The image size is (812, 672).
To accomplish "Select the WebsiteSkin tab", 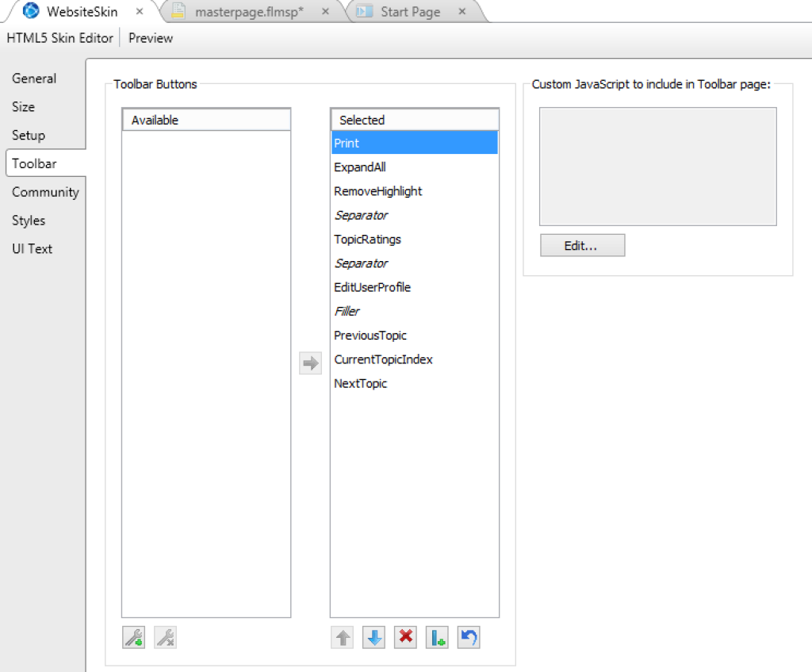I will 82,12.
